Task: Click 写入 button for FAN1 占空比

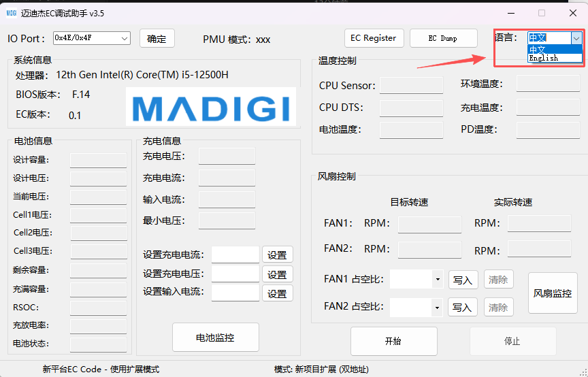Action: click(463, 280)
